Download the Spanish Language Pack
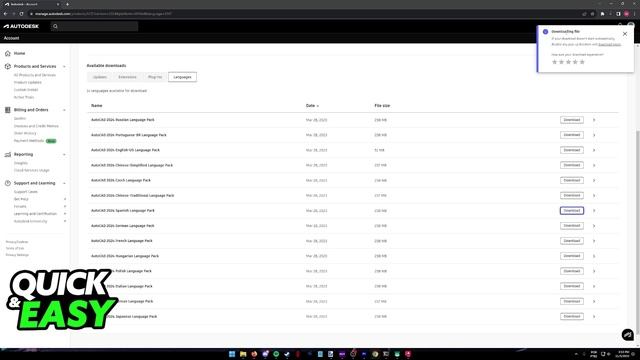 click(x=571, y=211)
